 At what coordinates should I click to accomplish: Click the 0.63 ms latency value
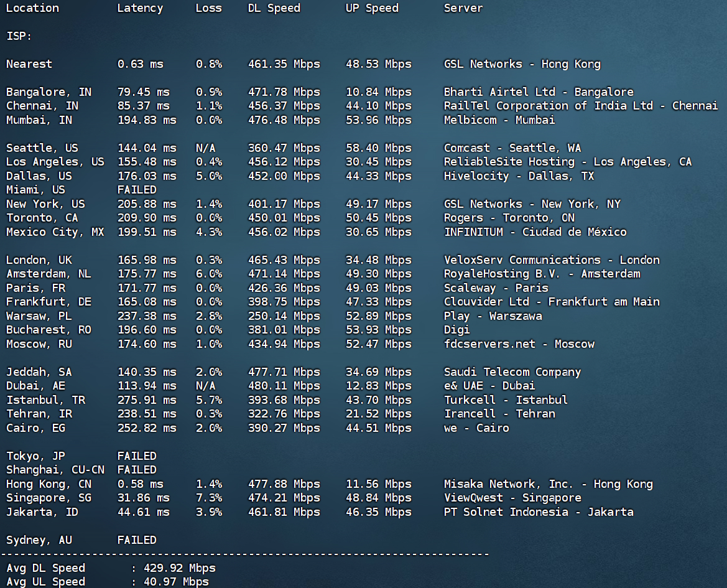[x=140, y=64]
